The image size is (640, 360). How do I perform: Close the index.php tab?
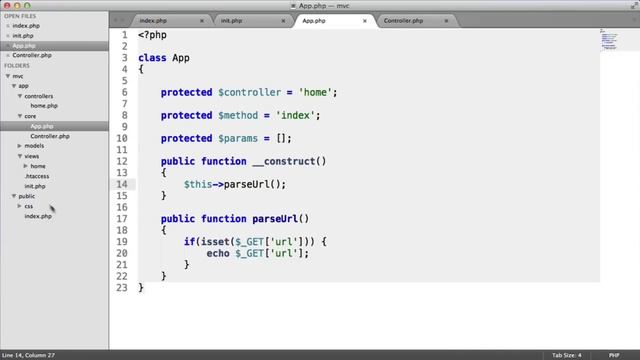click(x=202, y=21)
